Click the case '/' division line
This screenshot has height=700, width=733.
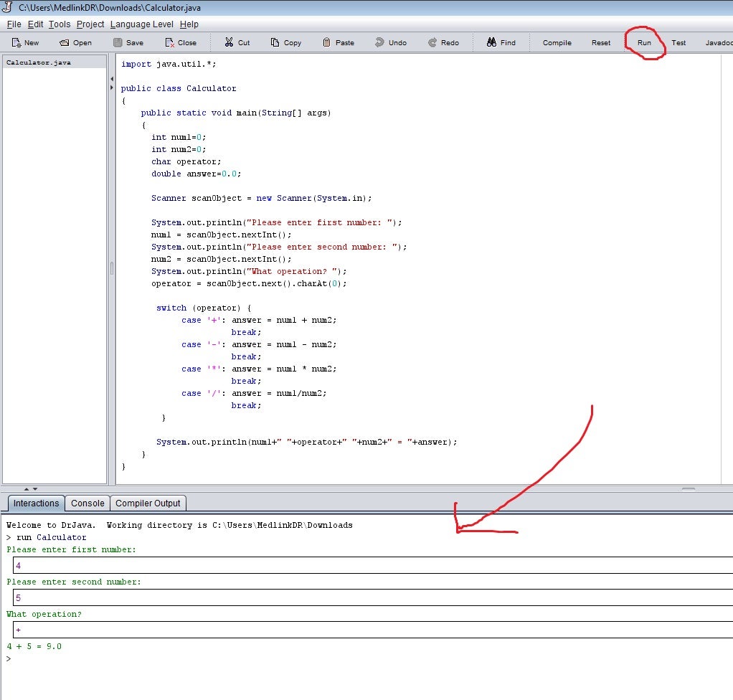tap(254, 393)
